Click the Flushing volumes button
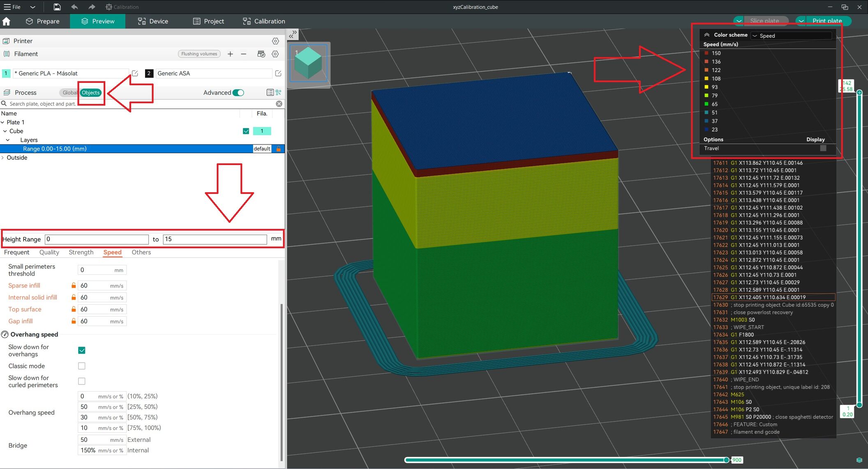868x469 pixels. tap(199, 54)
